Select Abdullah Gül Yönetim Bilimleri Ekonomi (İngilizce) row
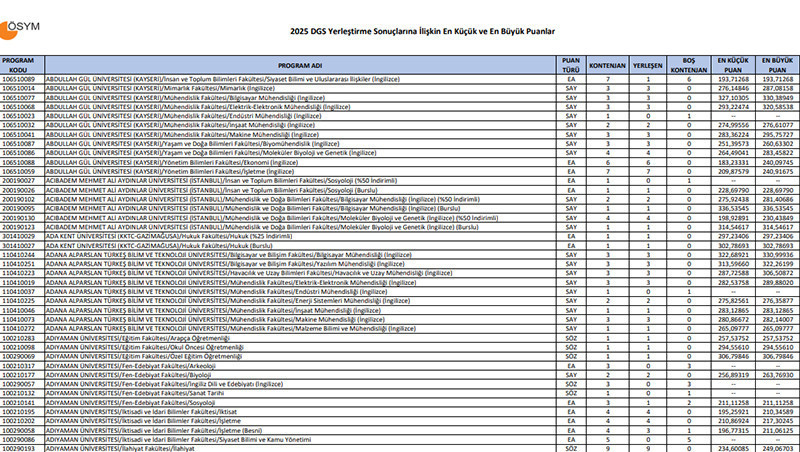Viewport: 800px width, 452px height. [200, 161]
